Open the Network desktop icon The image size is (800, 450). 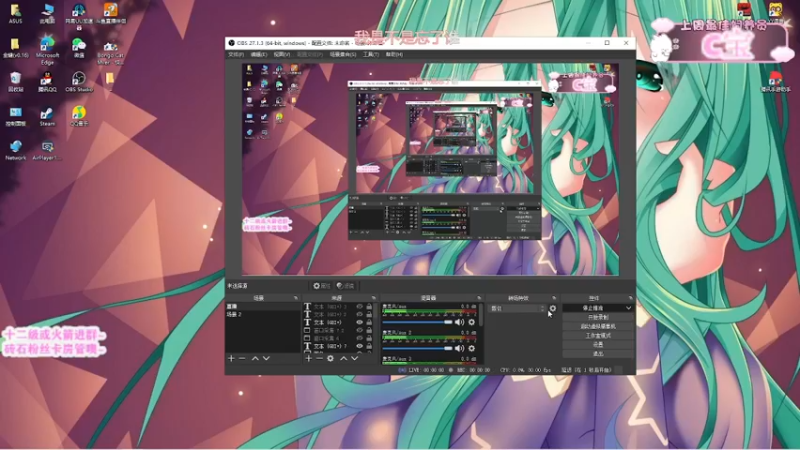pos(15,150)
